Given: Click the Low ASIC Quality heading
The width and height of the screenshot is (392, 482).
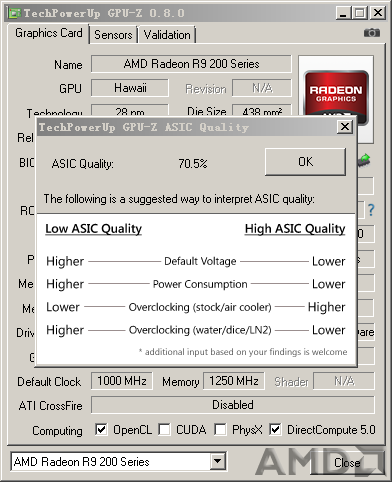Looking at the screenshot, I should click(93, 229).
